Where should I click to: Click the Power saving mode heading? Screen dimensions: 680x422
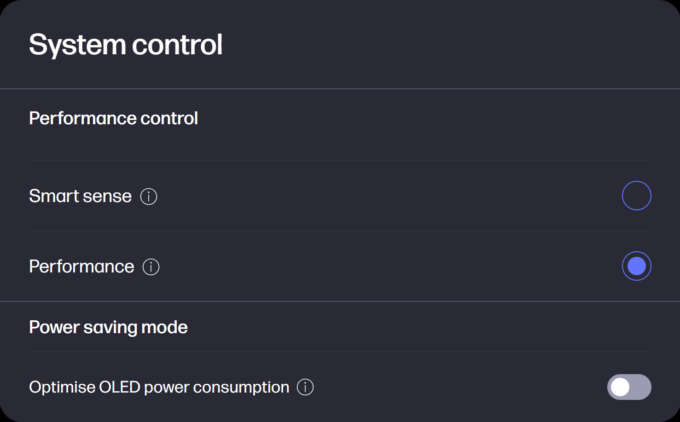[108, 327]
